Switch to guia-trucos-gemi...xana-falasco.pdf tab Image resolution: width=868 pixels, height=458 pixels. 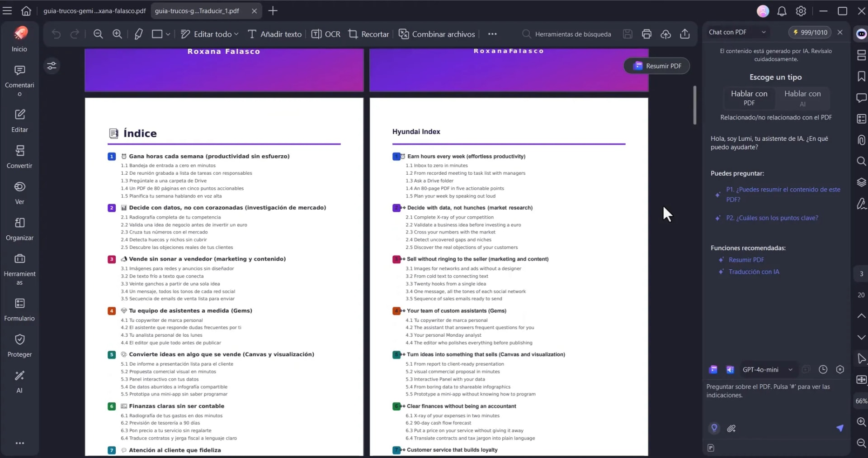pos(94,11)
